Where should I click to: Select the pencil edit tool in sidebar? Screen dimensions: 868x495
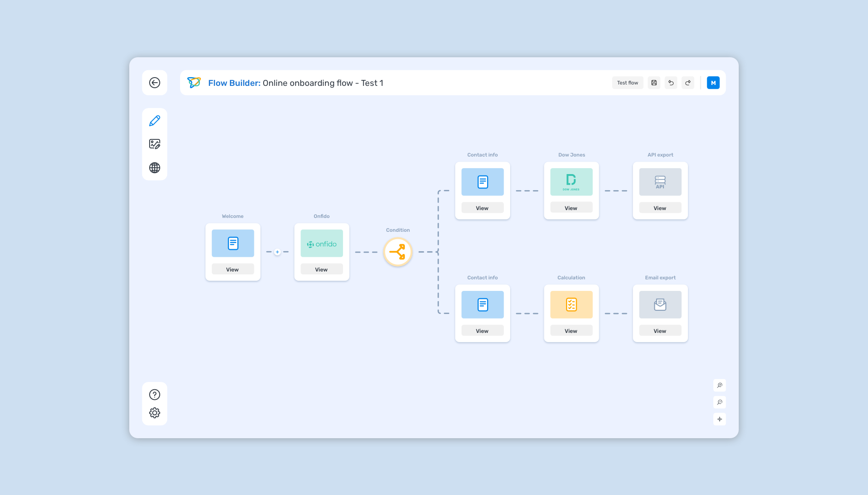click(155, 121)
